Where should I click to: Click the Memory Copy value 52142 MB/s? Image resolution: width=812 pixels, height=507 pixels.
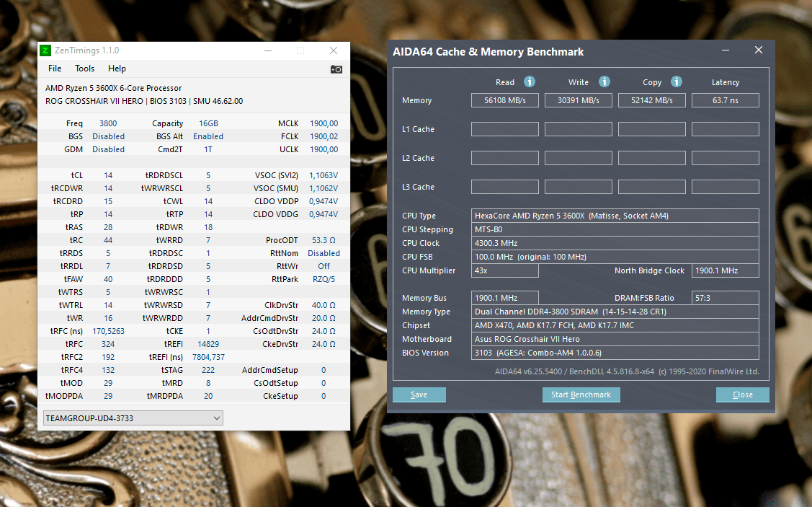(x=652, y=100)
